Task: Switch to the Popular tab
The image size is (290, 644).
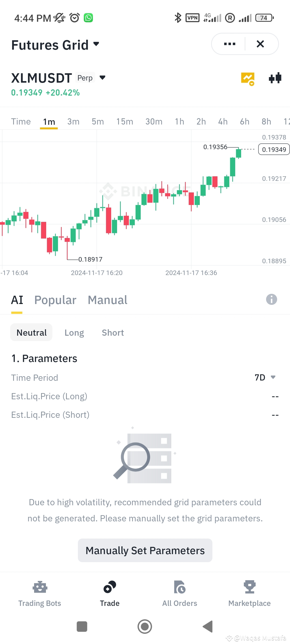Action: point(55,300)
